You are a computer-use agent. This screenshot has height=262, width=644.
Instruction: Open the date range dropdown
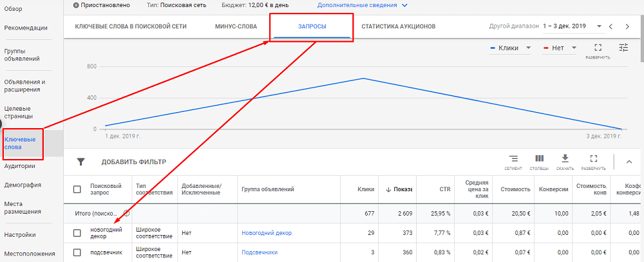tap(599, 26)
